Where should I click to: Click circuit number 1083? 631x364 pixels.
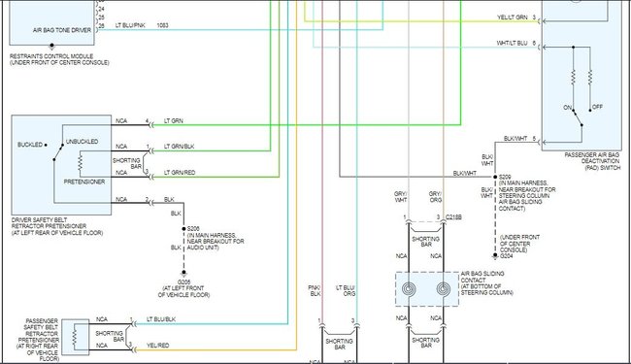point(162,25)
